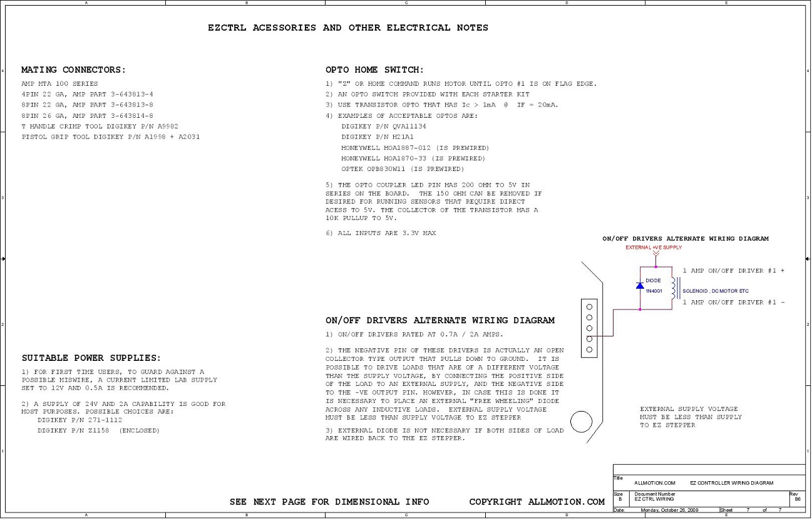
Task: Click 'DIGIKEY P/N 271-1112'
Action: 80,420
